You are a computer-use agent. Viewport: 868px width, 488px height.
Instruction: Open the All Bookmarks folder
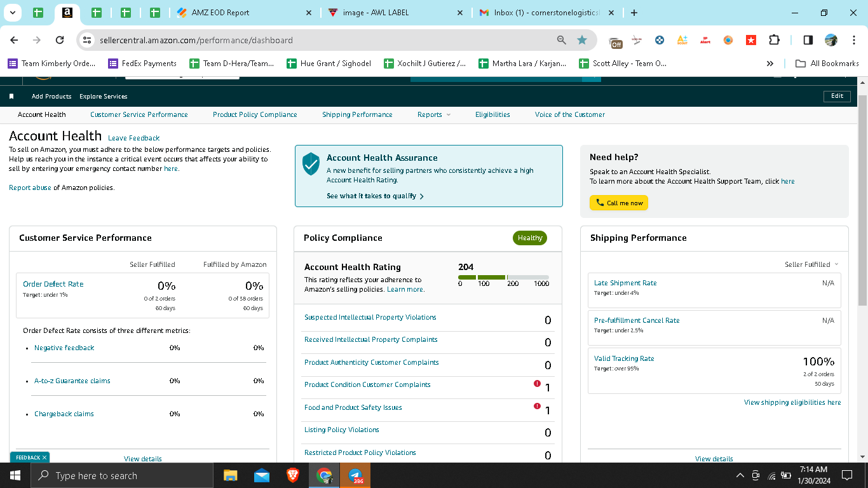(x=827, y=64)
